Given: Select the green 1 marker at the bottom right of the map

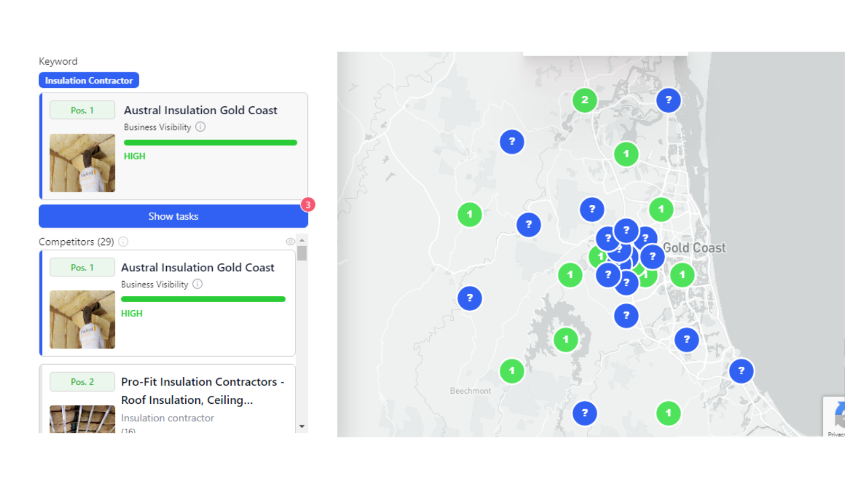Looking at the screenshot, I should click(668, 413).
